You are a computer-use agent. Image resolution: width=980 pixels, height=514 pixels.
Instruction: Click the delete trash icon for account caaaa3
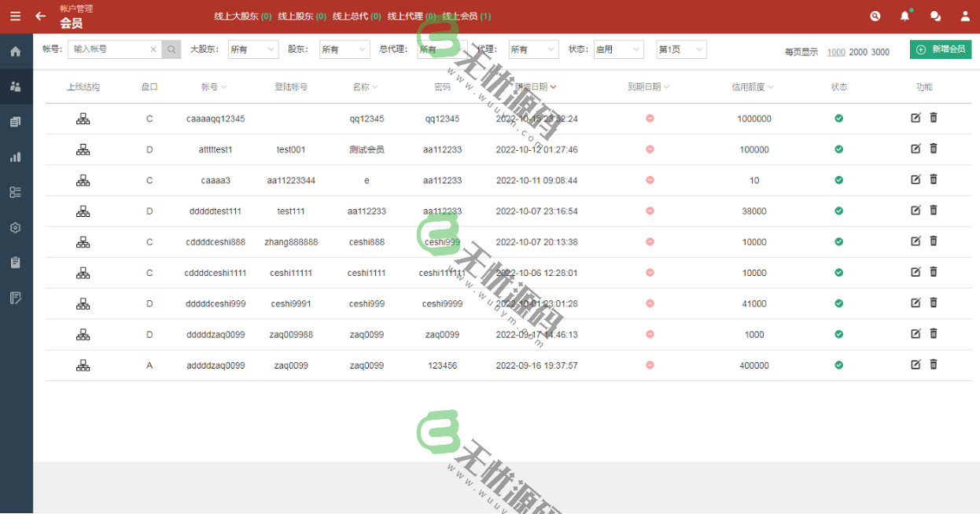[x=933, y=179]
